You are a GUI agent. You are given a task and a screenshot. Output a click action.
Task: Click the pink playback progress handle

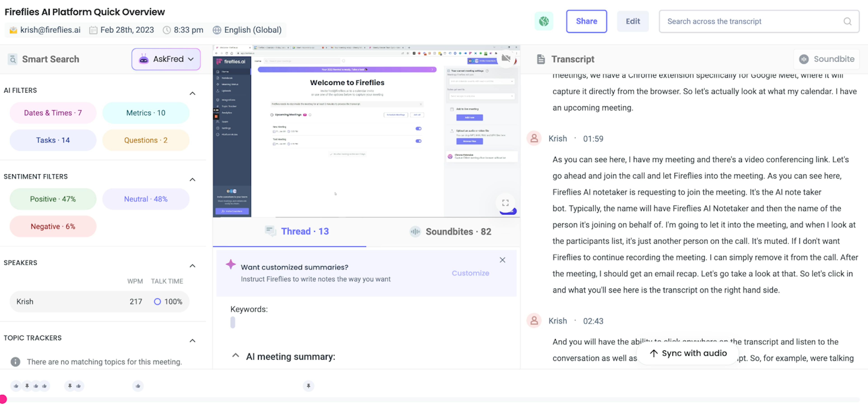[x=3, y=399]
